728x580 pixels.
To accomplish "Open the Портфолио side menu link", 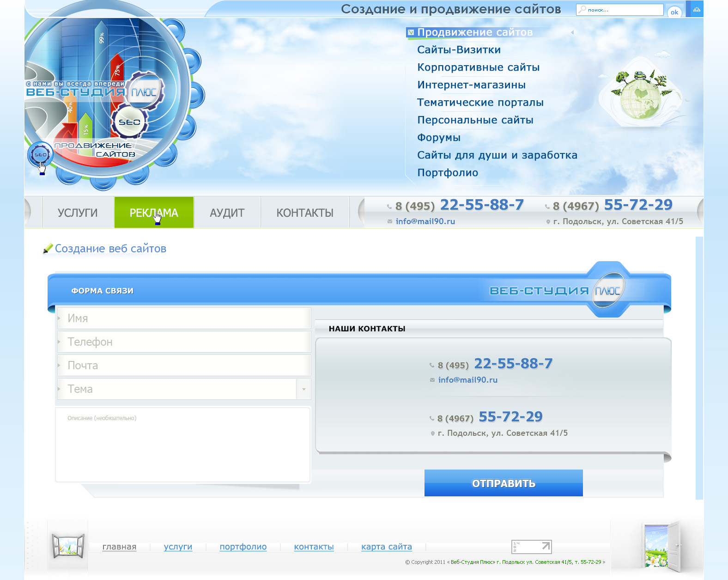I will pos(448,173).
